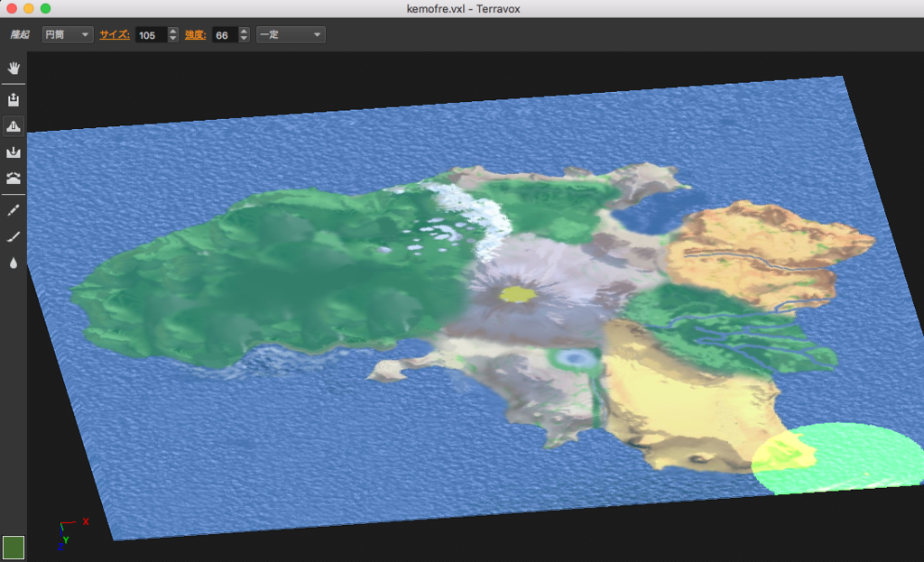Open the 一定 falloff mode dropdown

tap(291, 35)
